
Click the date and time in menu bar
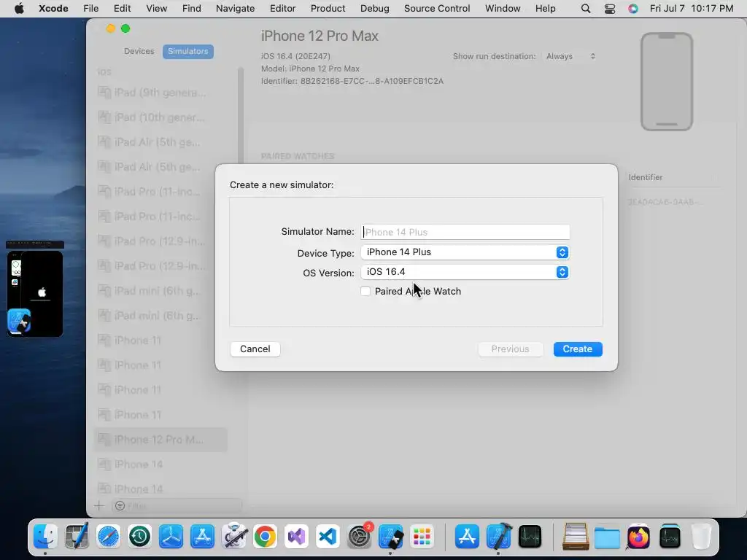point(692,9)
